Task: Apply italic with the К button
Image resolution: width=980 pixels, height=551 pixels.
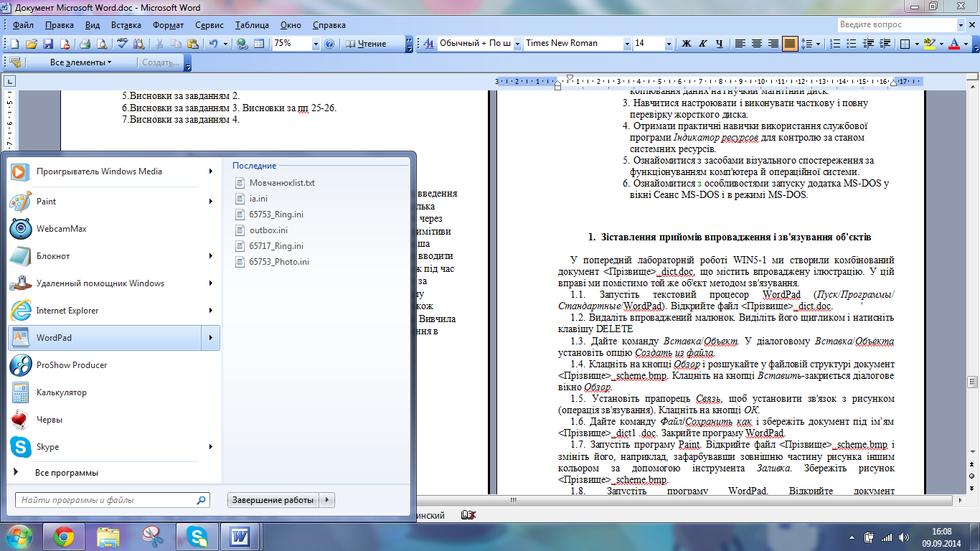Action: [x=702, y=44]
